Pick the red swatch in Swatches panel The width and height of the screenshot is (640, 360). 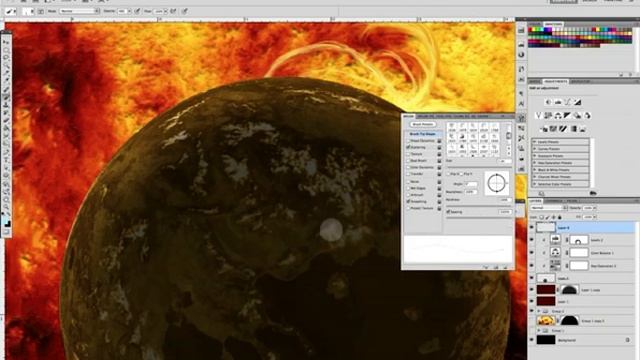click(531, 30)
